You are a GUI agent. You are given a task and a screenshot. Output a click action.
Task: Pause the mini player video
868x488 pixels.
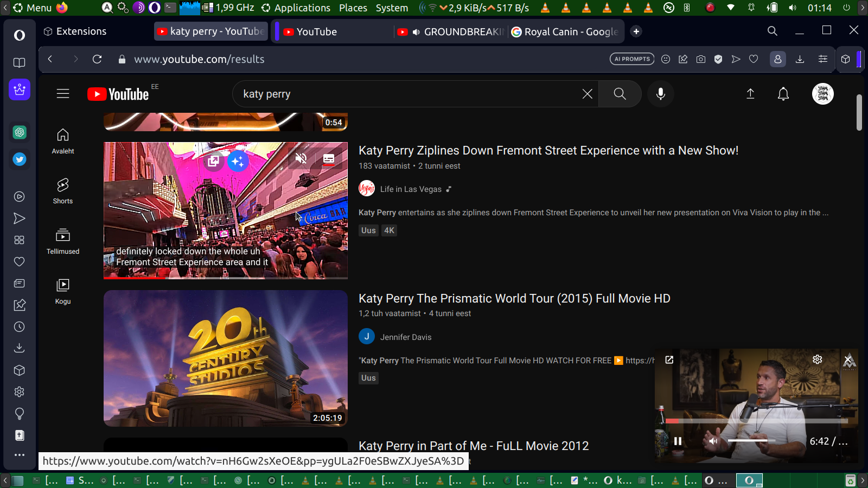[678, 441]
